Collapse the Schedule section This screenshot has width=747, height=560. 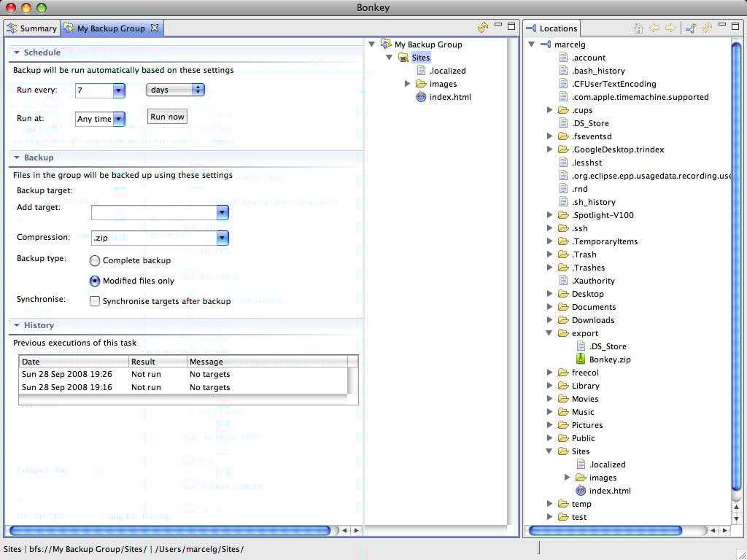click(x=17, y=52)
